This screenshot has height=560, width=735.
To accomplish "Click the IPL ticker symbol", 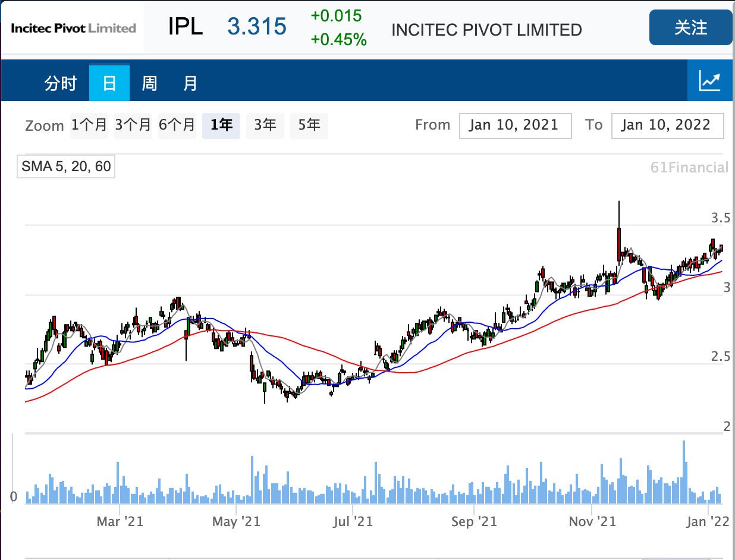I will coord(186,27).
